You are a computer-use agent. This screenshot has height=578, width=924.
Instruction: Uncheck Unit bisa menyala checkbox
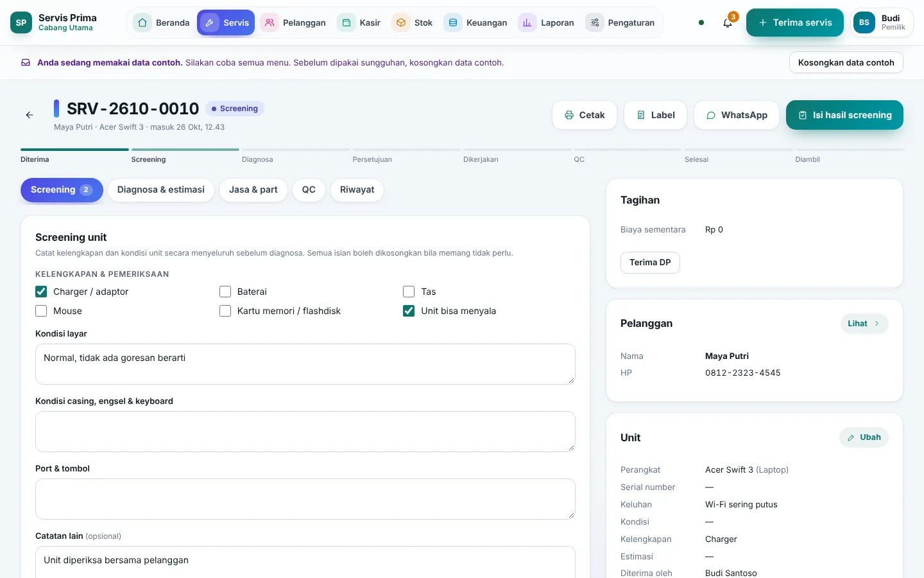click(x=409, y=311)
